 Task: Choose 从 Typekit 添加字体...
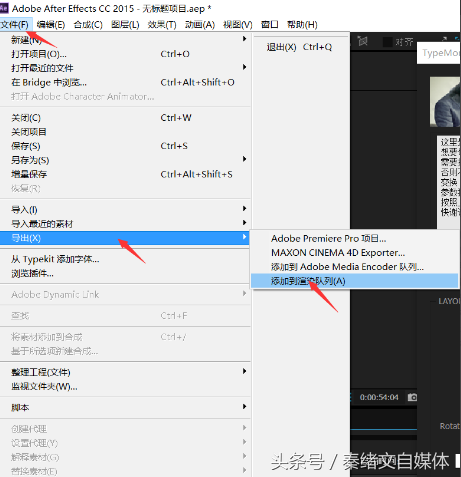(x=125, y=259)
